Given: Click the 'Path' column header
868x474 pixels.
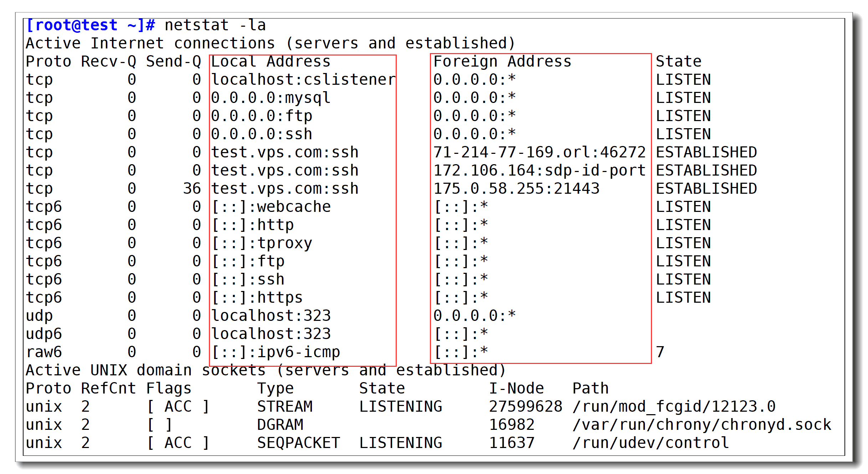Looking at the screenshot, I should [590, 389].
